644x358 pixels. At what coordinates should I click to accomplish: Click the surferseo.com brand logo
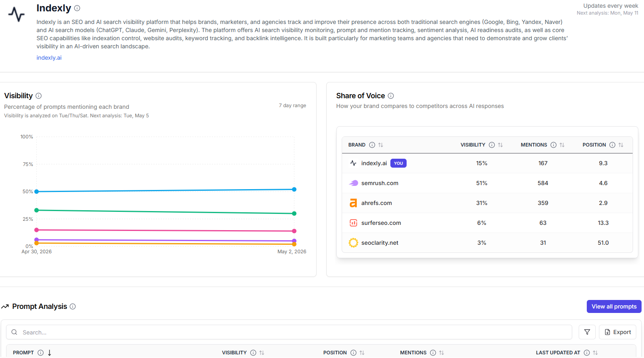click(x=353, y=223)
